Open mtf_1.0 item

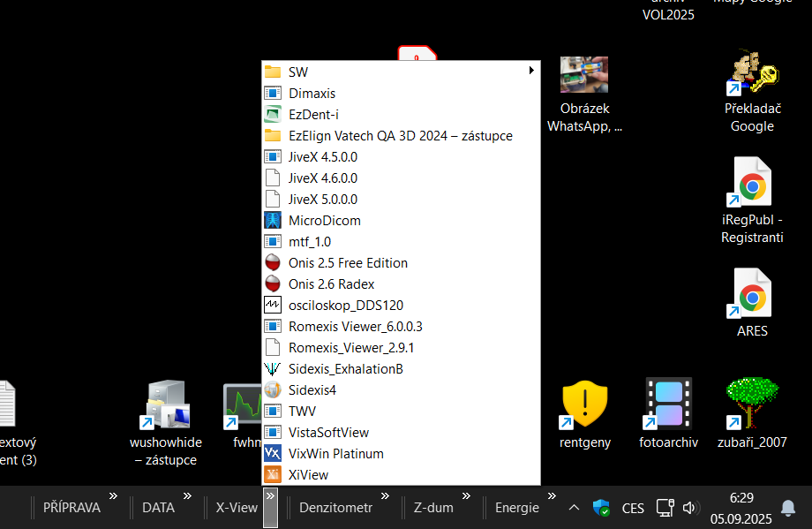tap(401, 242)
